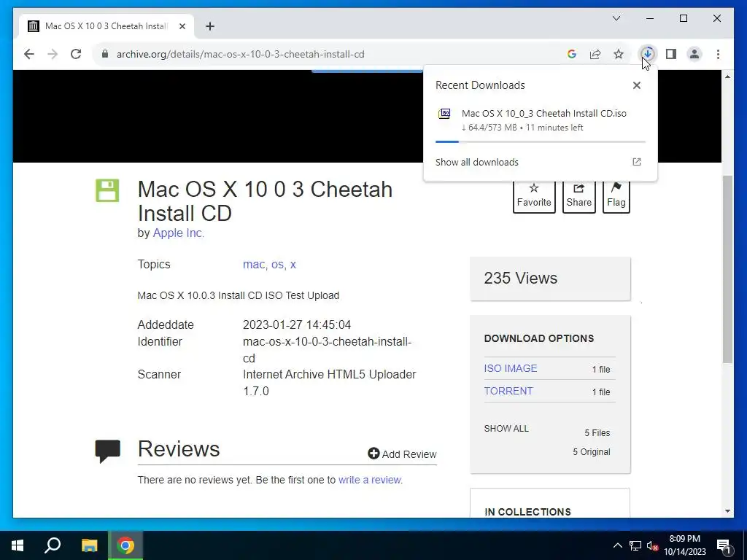Click SHOW ALL download options
The height and width of the screenshot is (560, 747).
pos(506,429)
